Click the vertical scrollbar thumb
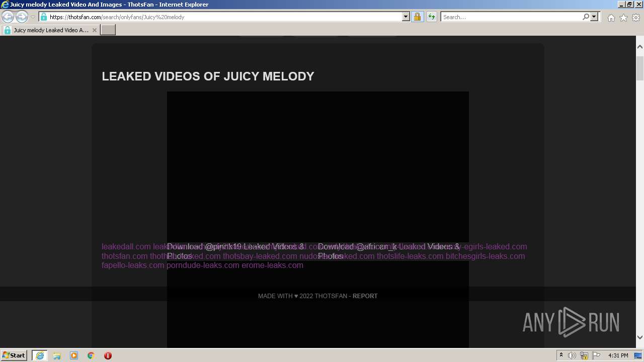This screenshot has width=644, height=362. tap(640, 68)
